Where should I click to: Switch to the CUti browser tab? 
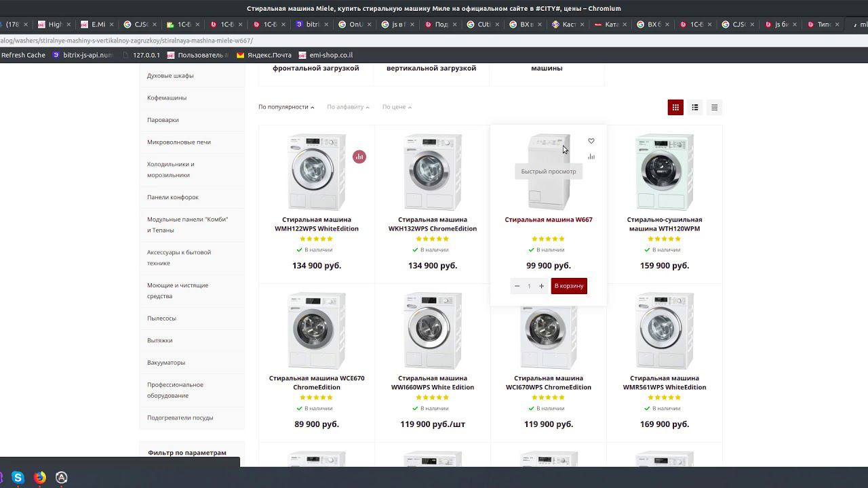(483, 24)
